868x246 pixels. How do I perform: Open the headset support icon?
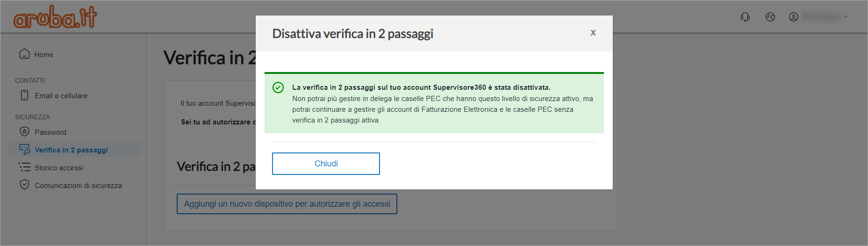coord(745,17)
